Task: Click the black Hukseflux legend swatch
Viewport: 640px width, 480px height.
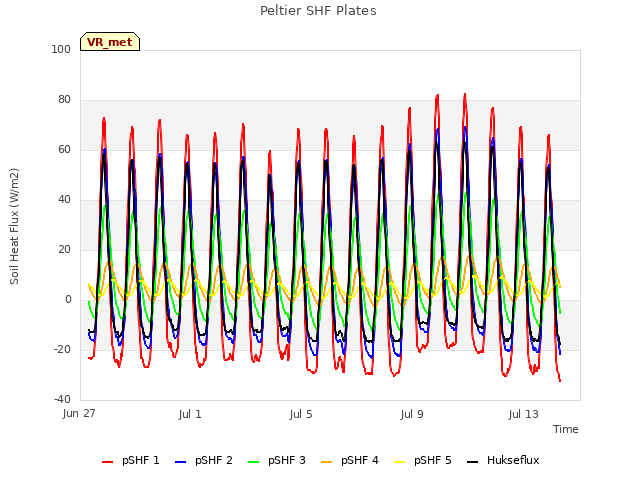Action: tap(472, 462)
